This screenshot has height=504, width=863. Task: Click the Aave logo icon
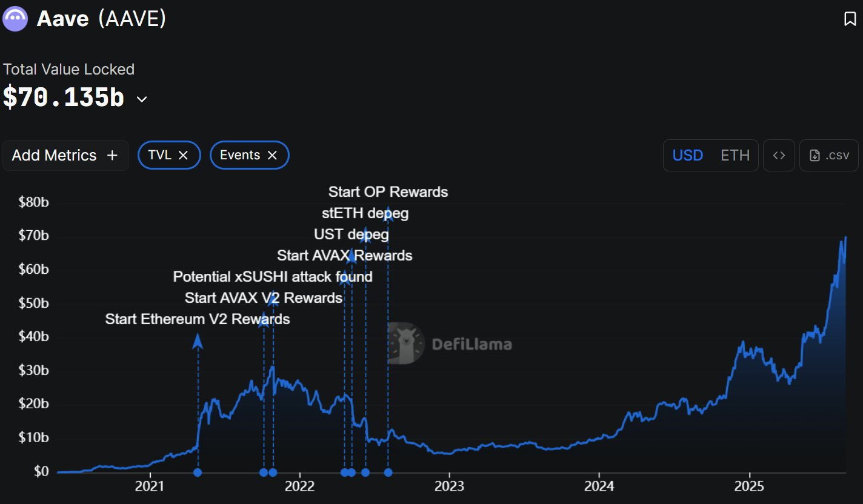tap(15, 19)
